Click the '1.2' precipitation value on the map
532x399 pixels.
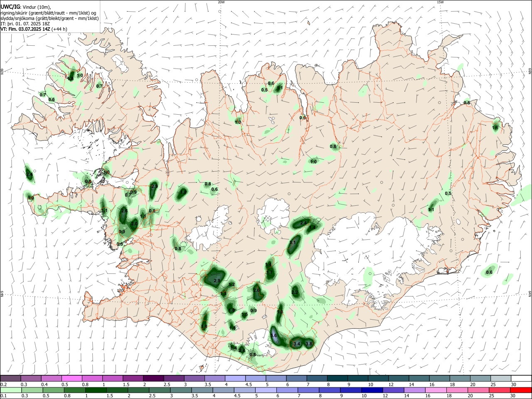[232, 285]
